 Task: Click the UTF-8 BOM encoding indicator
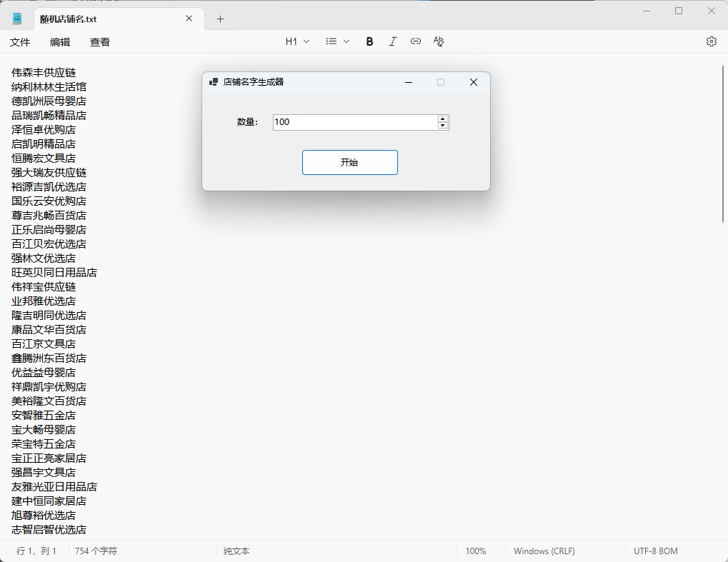[x=655, y=551]
